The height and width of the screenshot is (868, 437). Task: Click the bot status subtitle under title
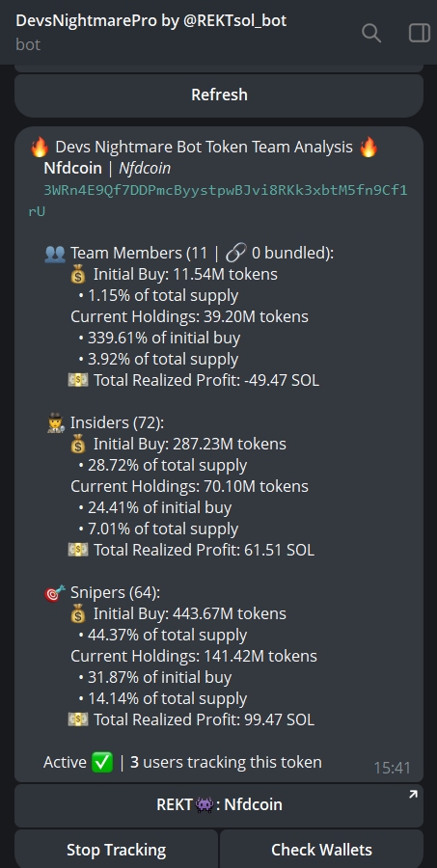(28, 44)
